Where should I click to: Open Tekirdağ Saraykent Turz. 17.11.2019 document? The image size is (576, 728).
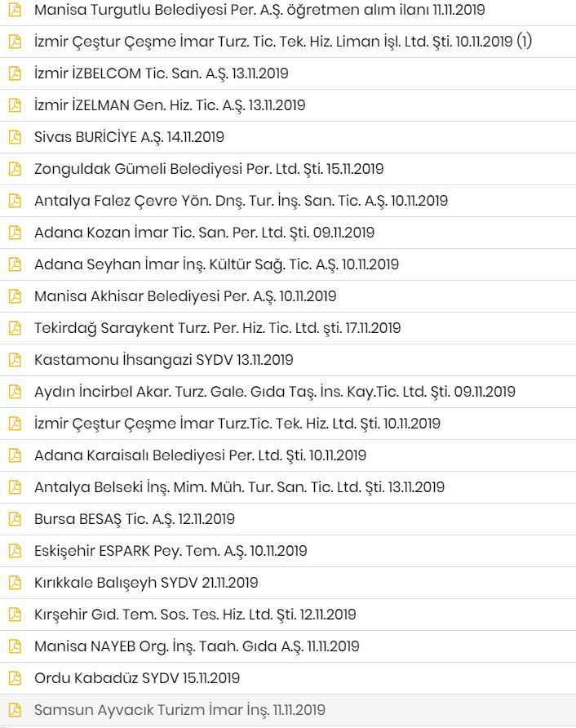(x=217, y=328)
